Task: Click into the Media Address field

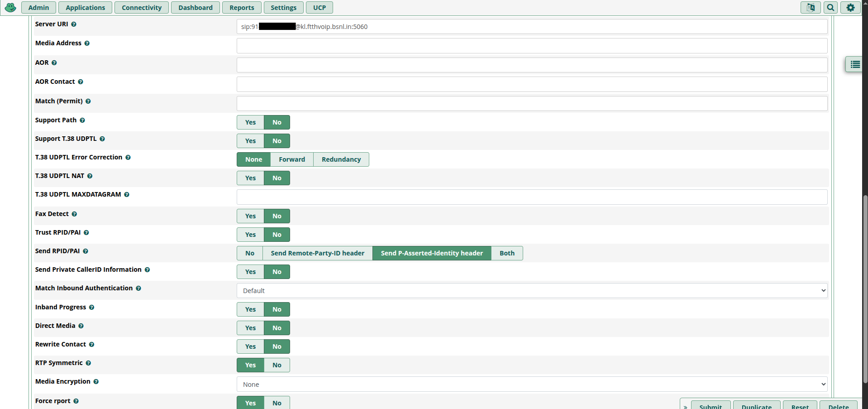Action: click(532, 46)
